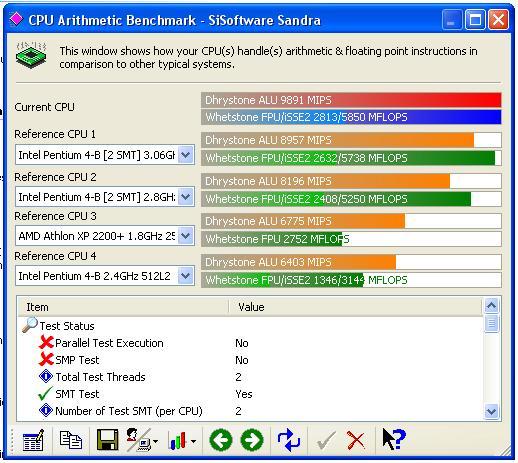The width and height of the screenshot is (518, 463).
Task: Click the What's This help cursor icon
Action: (394, 439)
